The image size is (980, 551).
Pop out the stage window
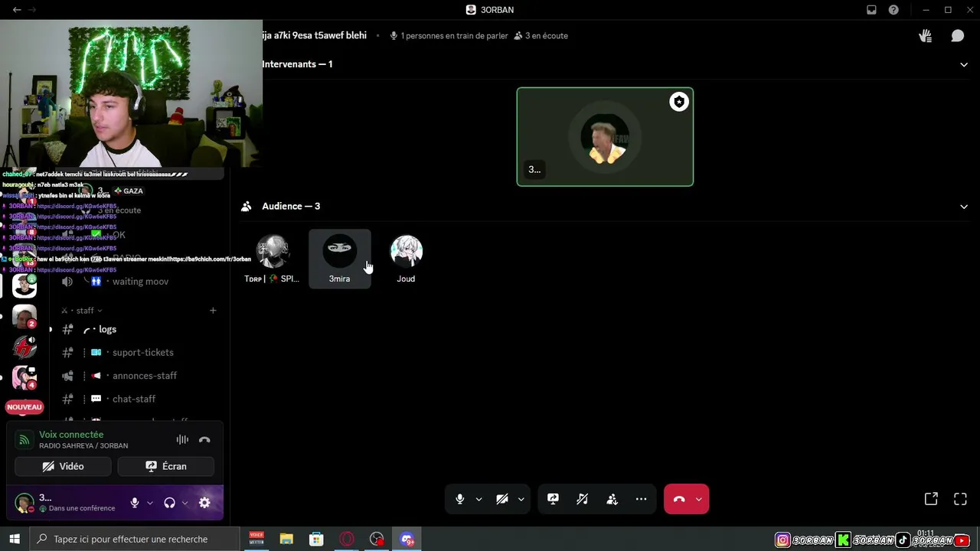(x=931, y=499)
